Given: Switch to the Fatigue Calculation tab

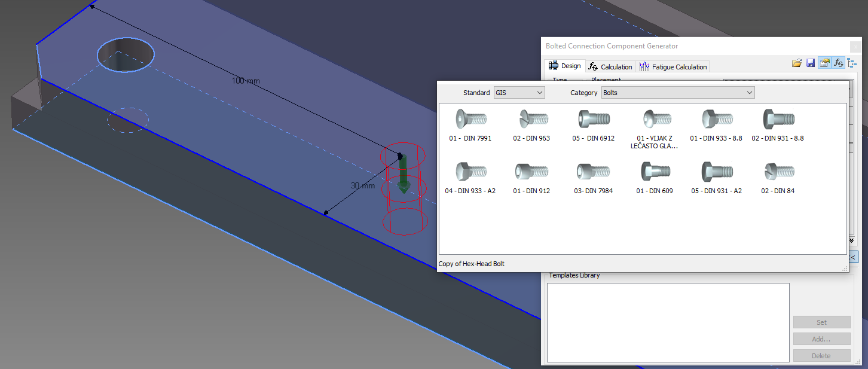Looking at the screenshot, I should 673,66.
